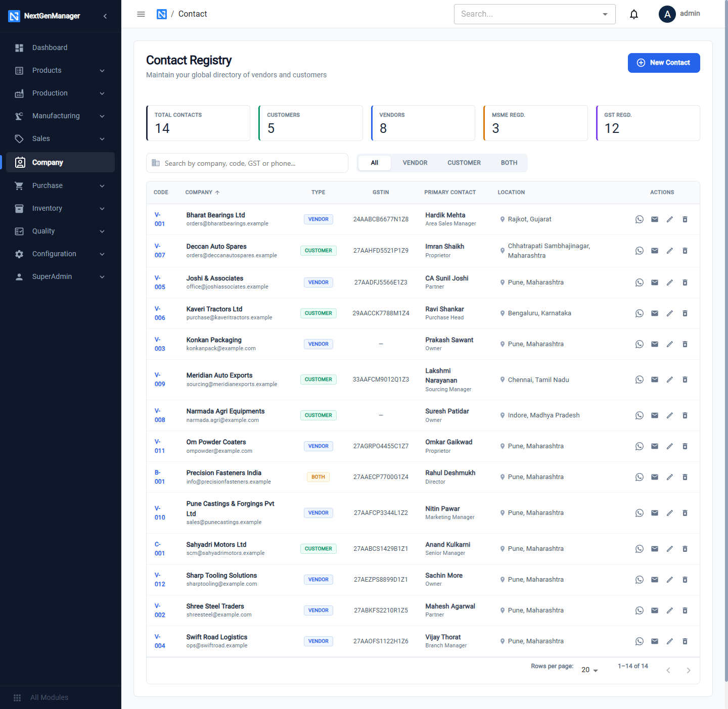The image size is (728, 709).
Task: Edit Narmada Agri Equipments with pencil icon
Action: click(x=670, y=415)
